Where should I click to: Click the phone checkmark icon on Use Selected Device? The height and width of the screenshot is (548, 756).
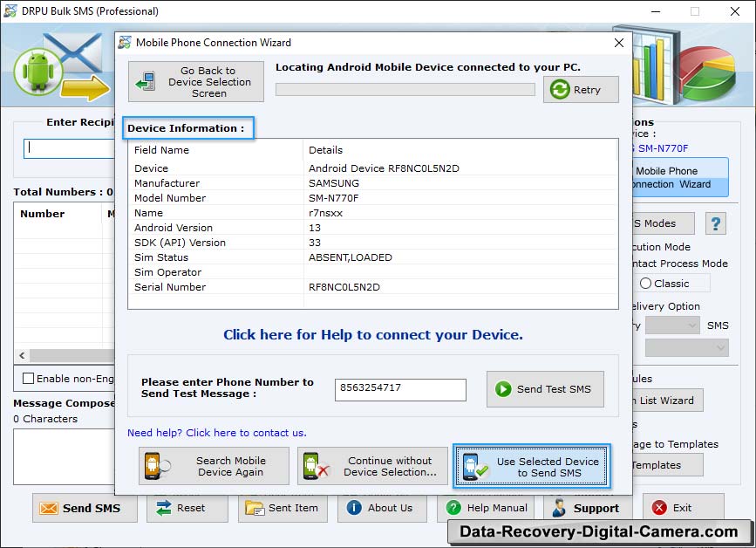tap(474, 467)
